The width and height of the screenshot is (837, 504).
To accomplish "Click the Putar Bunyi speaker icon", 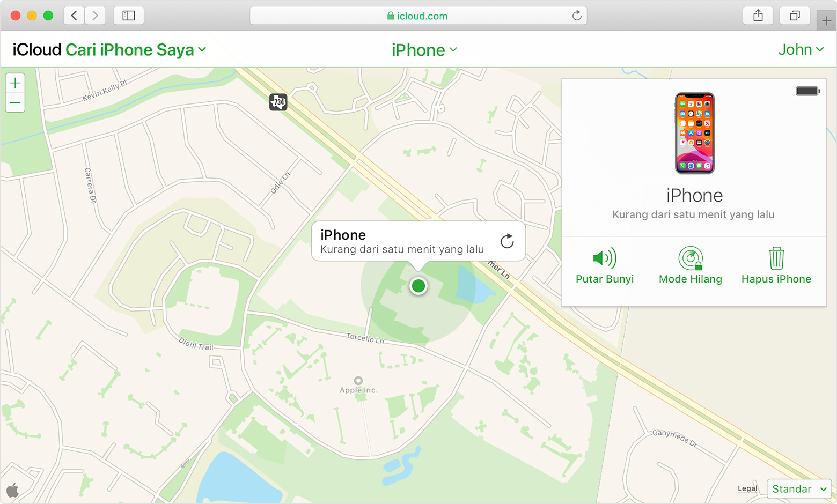I will pos(605,258).
